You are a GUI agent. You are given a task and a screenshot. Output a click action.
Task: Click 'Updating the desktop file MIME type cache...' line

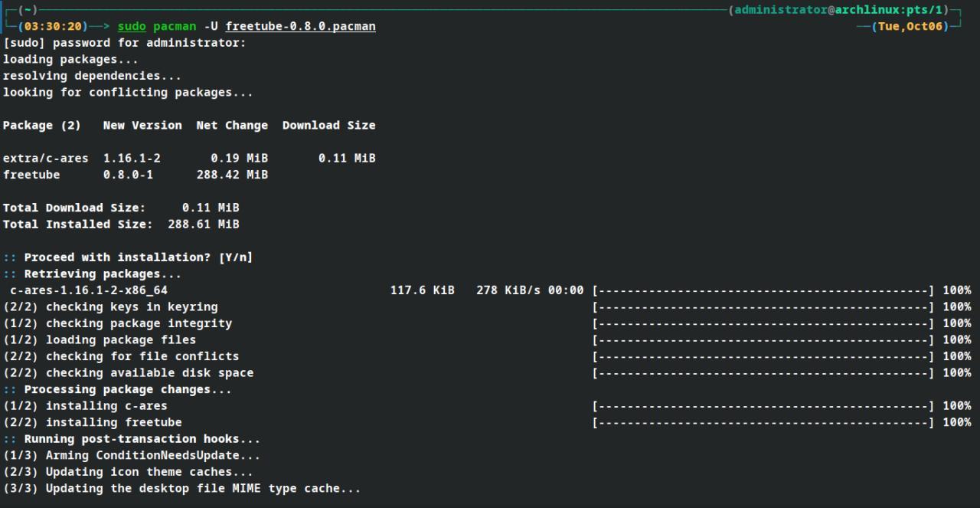(203, 488)
